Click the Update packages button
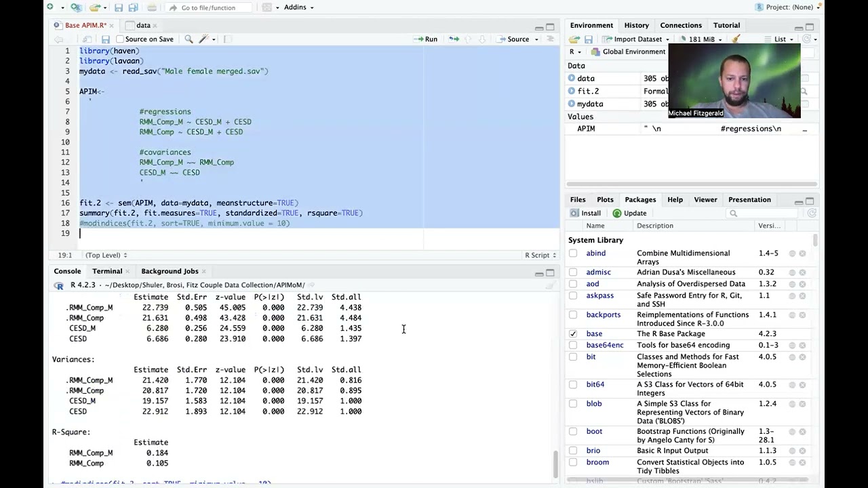 click(x=630, y=213)
